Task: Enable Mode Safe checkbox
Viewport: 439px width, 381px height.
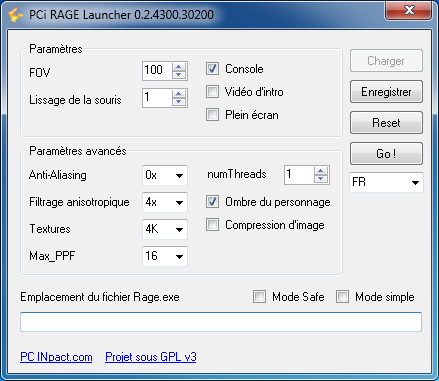Action: coord(259,296)
